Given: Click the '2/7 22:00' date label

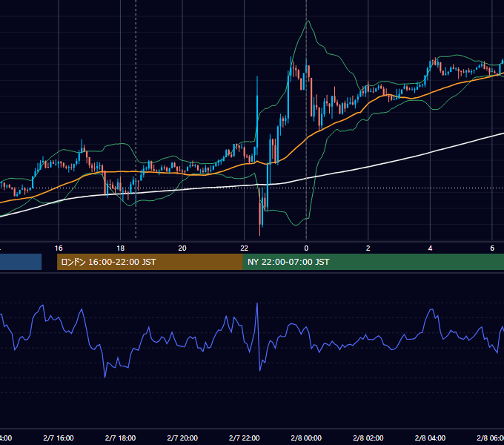Looking at the screenshot, I should pos(245,438).
